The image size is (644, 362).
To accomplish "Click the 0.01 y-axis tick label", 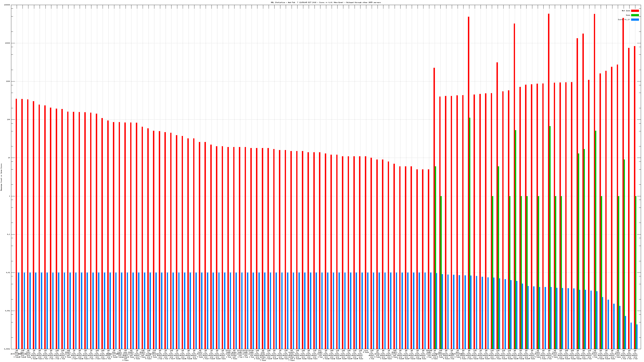I will pos(8,273).
